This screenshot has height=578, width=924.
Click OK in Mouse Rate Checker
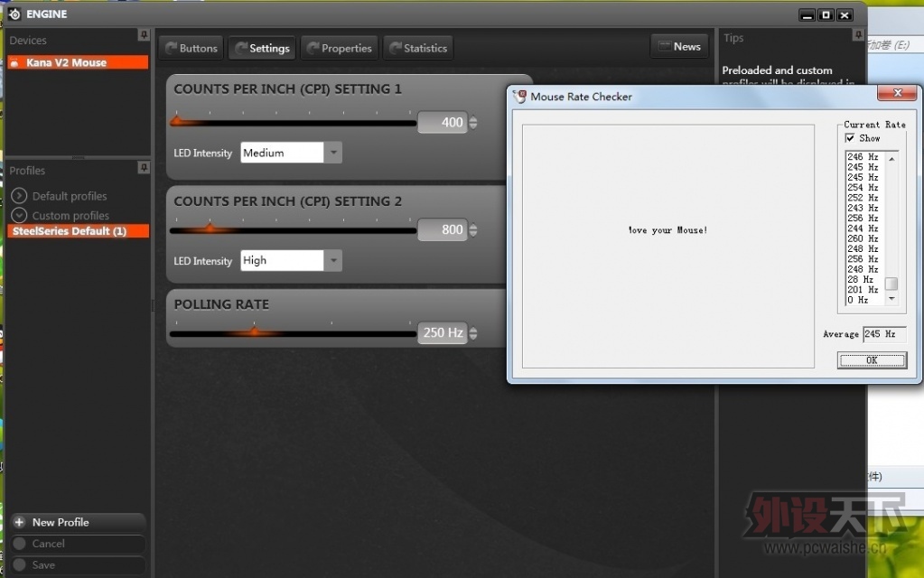coord(872,360)
